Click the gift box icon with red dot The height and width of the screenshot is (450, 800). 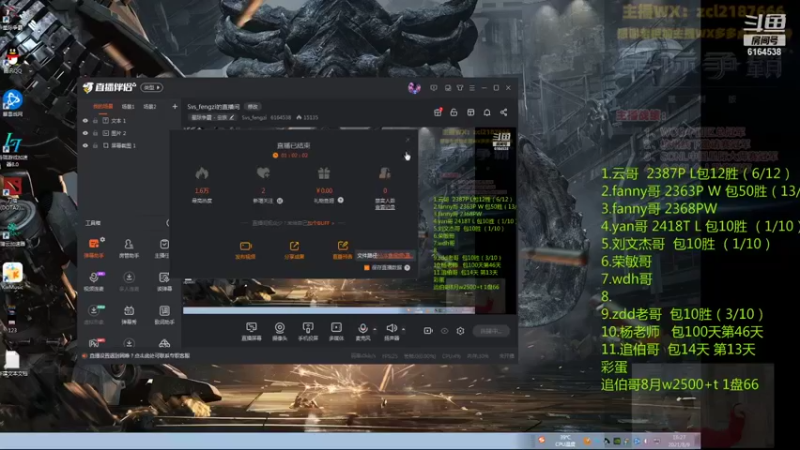[x=438, y=112]
